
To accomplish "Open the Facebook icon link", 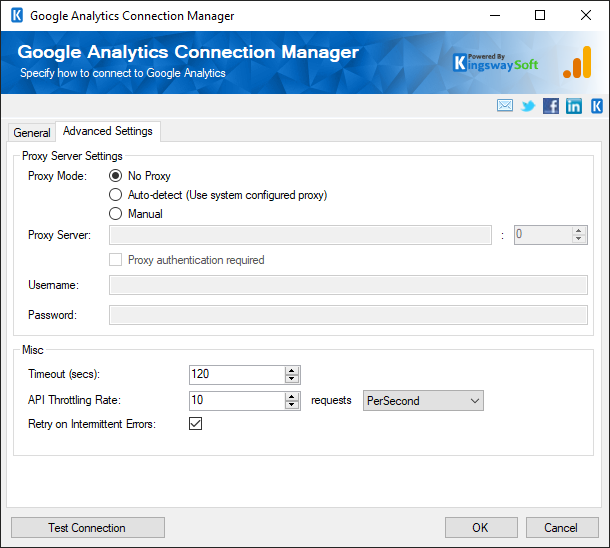I will point(551,106).
